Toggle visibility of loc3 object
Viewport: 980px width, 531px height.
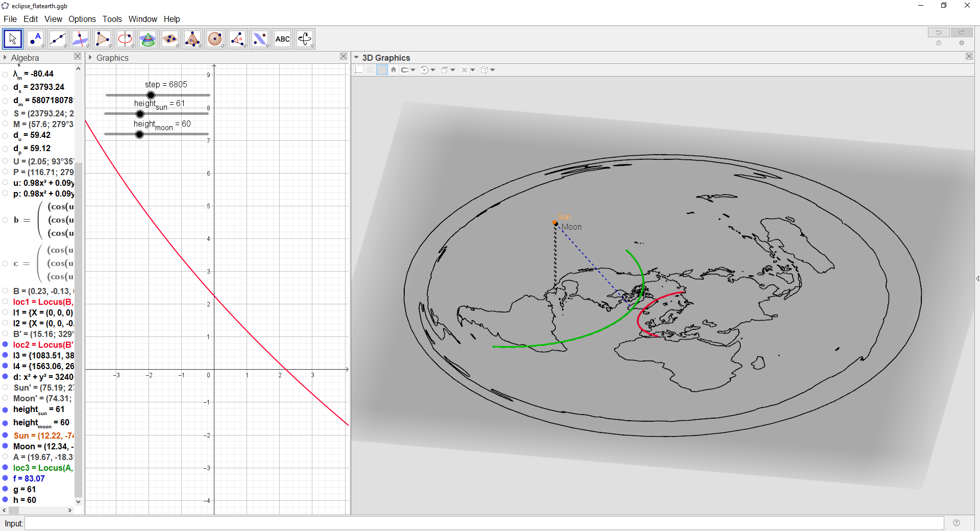click(x=5, y=468)
